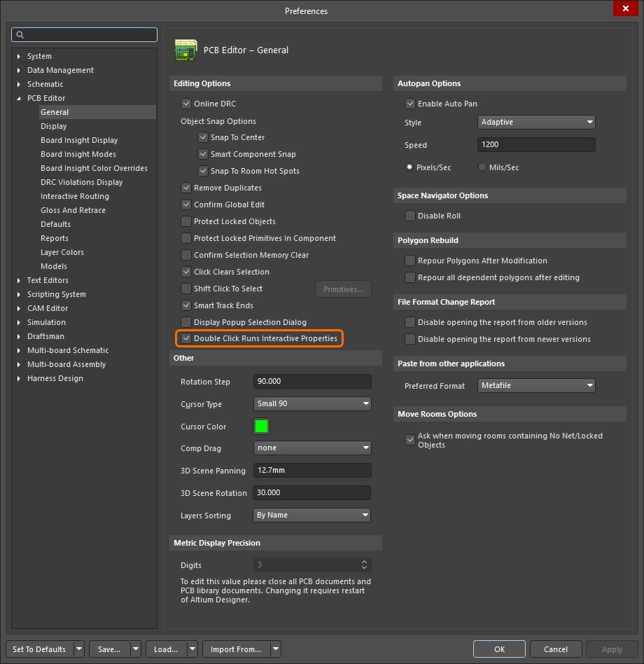Open Interactive Routing preferences
Viewport: 644px width, 664px height.
pyautogui.click(x=75, y=196)
